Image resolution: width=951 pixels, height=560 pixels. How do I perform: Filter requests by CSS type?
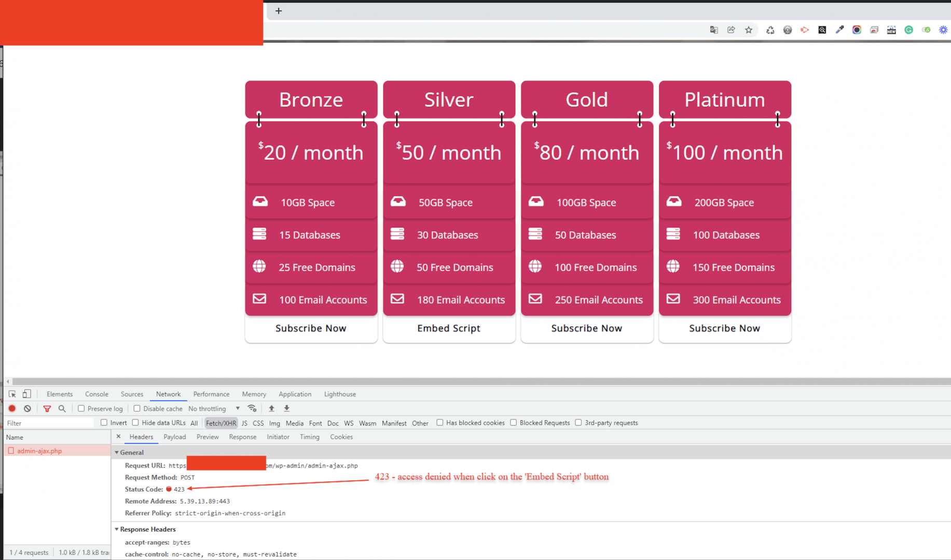258,423
